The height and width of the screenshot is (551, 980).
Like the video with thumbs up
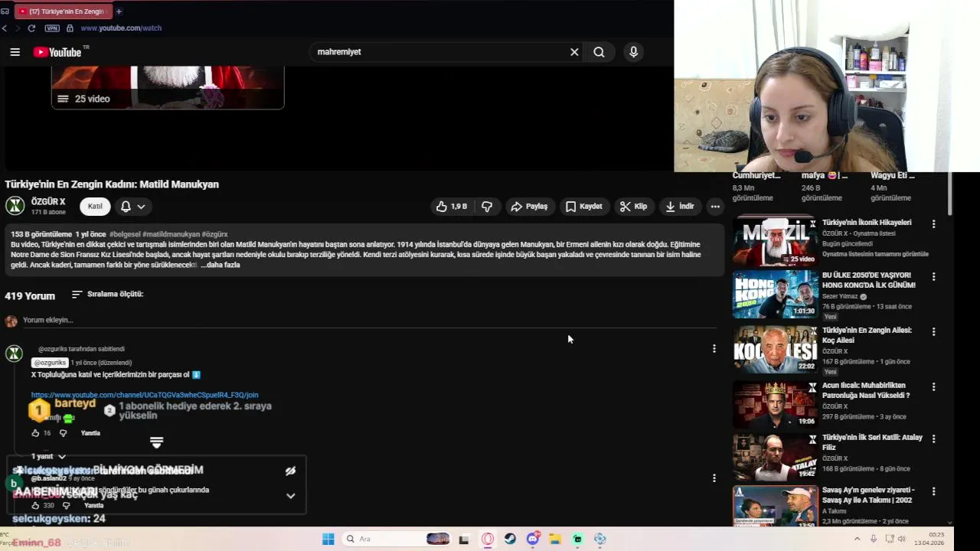tap(451, 207)
